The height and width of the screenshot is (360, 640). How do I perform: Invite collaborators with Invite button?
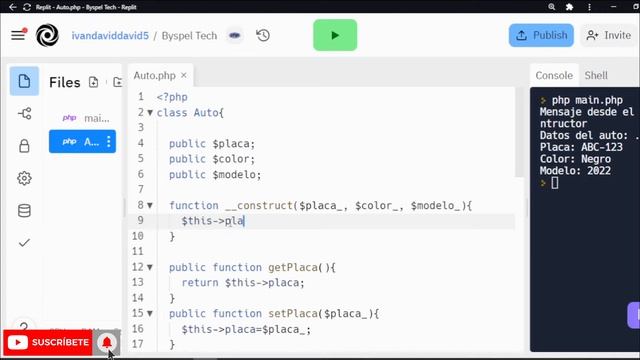tap(609, 36)
